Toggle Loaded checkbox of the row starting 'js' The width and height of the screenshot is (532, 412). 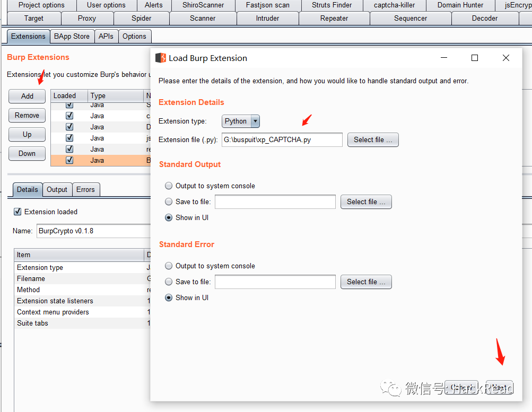[69, 138]
